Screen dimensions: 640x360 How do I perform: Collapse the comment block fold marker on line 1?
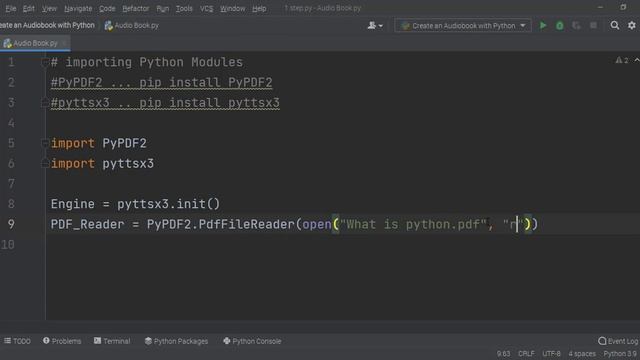tap(45, 62)
